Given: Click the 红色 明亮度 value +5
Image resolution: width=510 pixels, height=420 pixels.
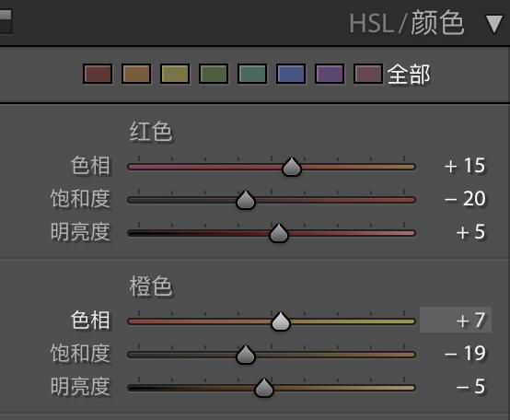Looking at the screenshot, I should tap(470, 232).
